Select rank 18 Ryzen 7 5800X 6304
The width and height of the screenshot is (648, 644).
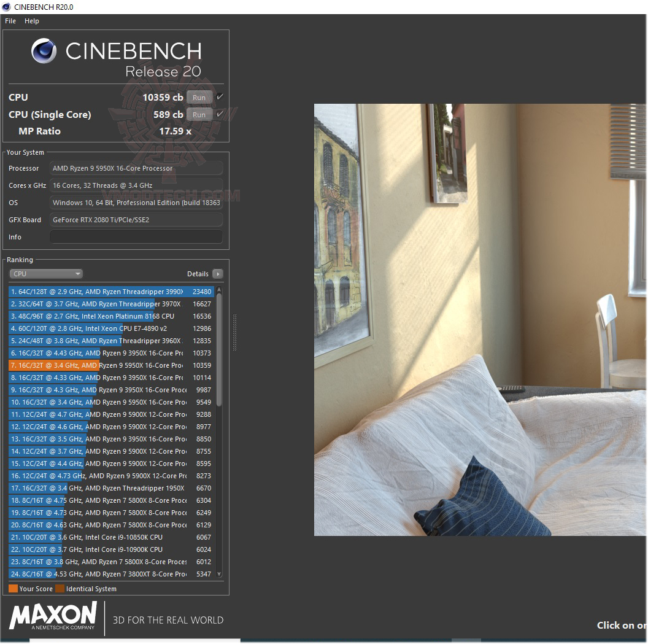(111, 500)
